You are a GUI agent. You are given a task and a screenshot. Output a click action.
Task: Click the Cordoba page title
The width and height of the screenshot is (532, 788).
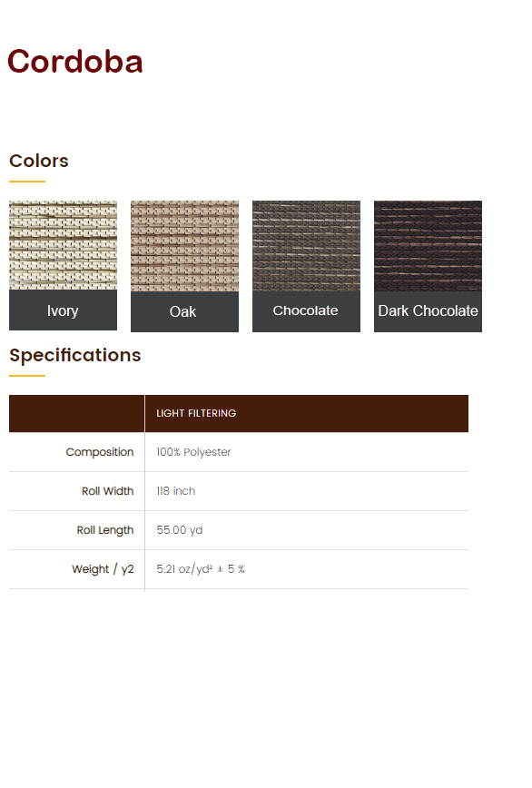coord(74,62)
